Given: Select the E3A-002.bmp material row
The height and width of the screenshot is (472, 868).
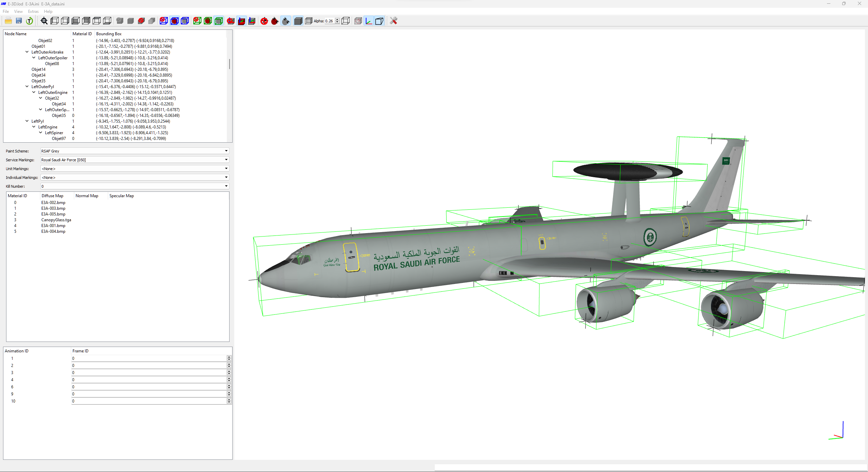Looking at the screenshot, I should 118,203.
